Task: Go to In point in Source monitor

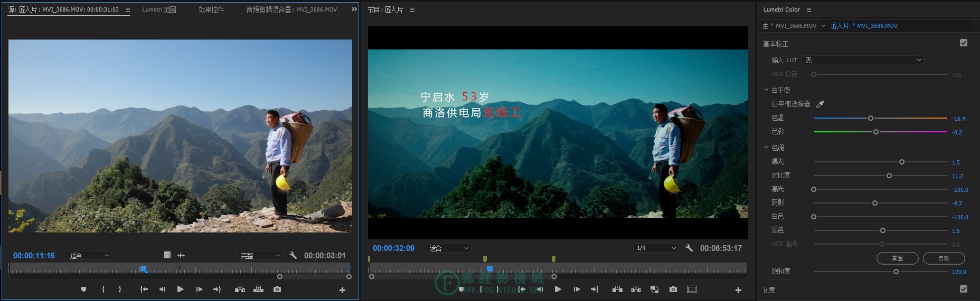Action: click(144, 289)
